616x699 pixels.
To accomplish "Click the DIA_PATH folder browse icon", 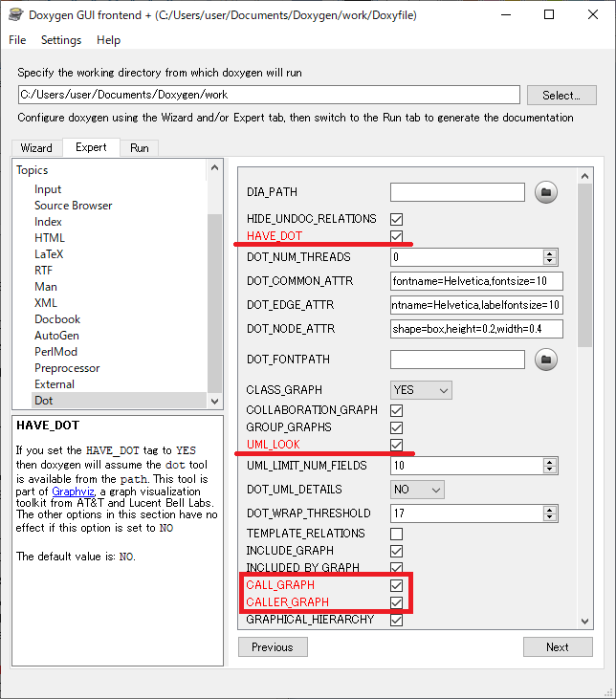I will pos(545,192).
